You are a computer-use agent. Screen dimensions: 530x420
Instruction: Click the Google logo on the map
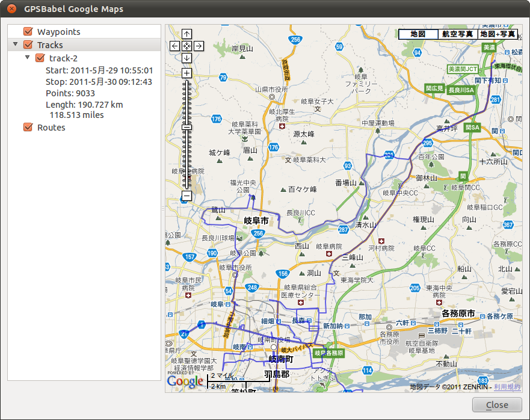tap(185, 381)
